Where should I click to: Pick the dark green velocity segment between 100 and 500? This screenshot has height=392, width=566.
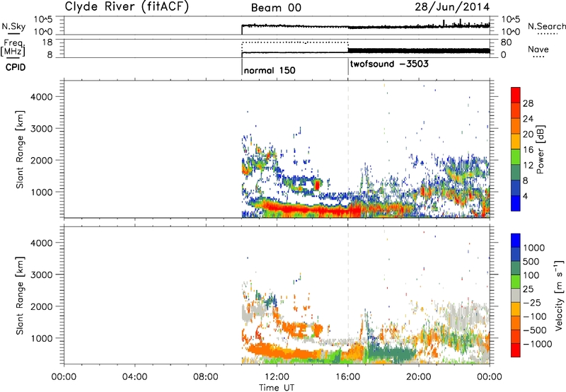click(x=516, y=267)
